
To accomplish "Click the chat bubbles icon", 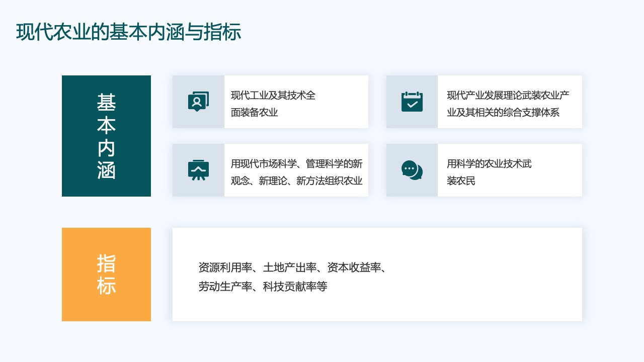I will (412, 170).
